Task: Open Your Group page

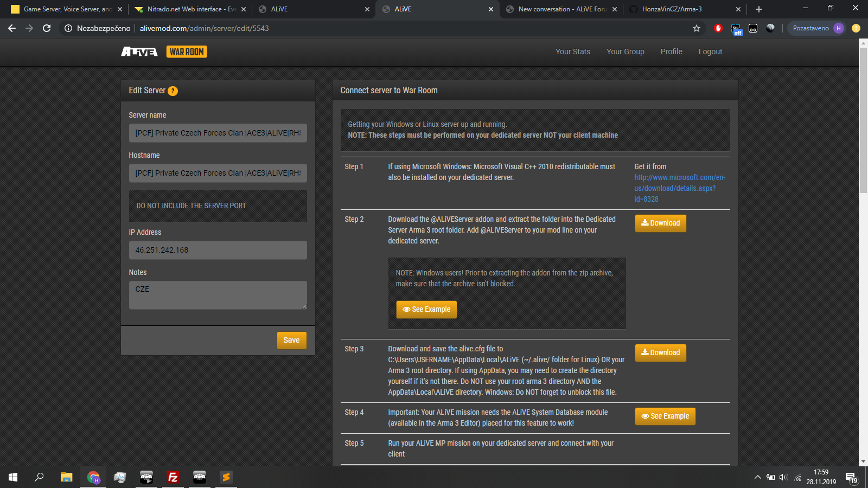Action: point(626,52)
